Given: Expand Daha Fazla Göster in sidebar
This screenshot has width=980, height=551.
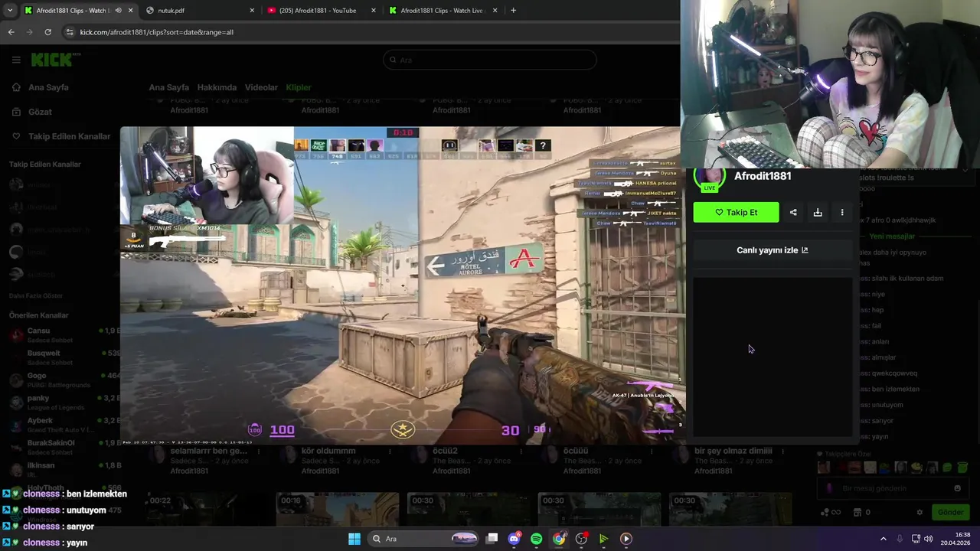Looking at the screenshot, I should [36, 295].
